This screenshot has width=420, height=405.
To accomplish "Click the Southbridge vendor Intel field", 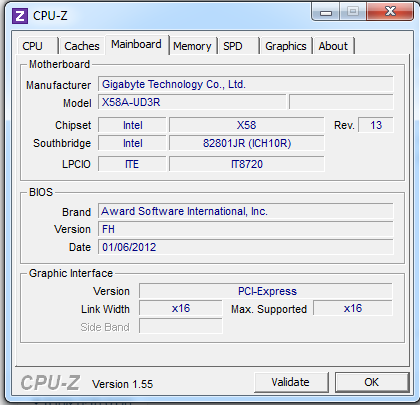I will point(132,143).
